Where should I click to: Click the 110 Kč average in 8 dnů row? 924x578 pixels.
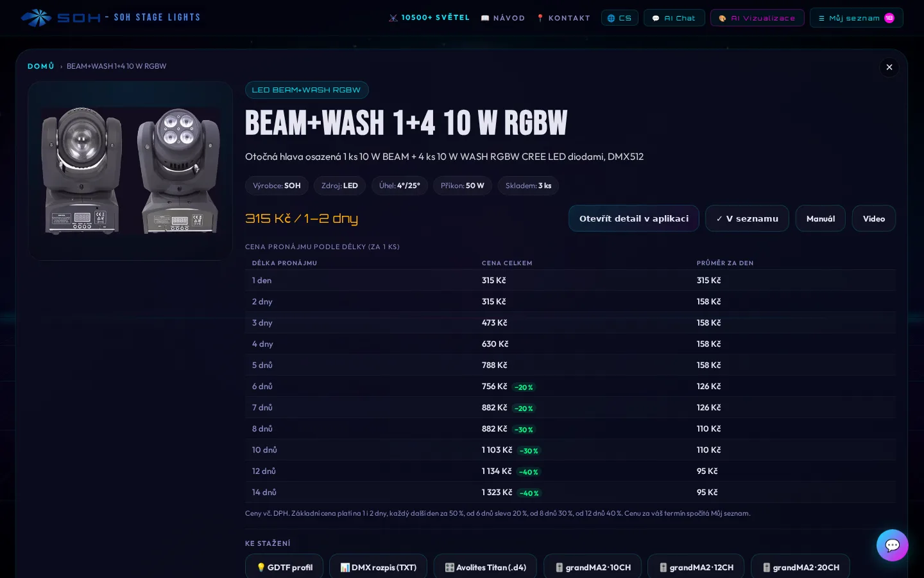click(x=709, y=428)
